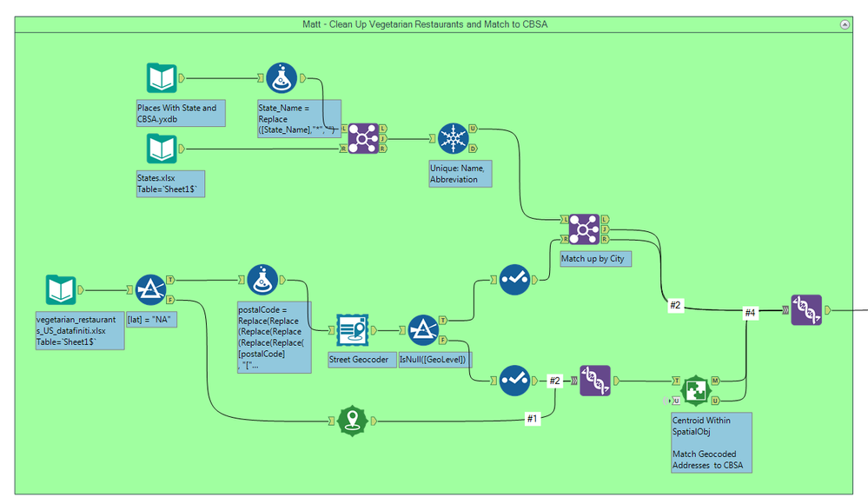Select the postalCode Replace formula tool

point(262,280)
